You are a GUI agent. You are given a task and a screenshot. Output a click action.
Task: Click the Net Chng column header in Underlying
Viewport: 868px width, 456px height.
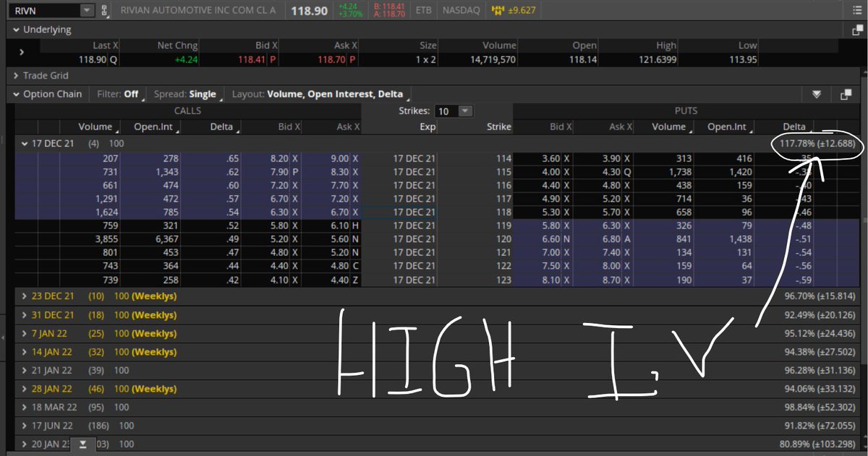click(176, 46)
